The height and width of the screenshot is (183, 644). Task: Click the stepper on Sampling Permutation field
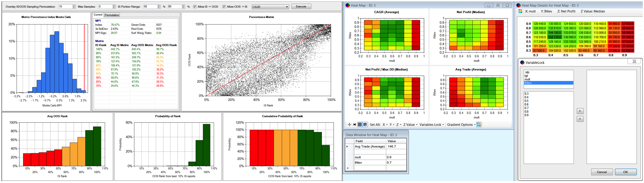tap(74, 7)
